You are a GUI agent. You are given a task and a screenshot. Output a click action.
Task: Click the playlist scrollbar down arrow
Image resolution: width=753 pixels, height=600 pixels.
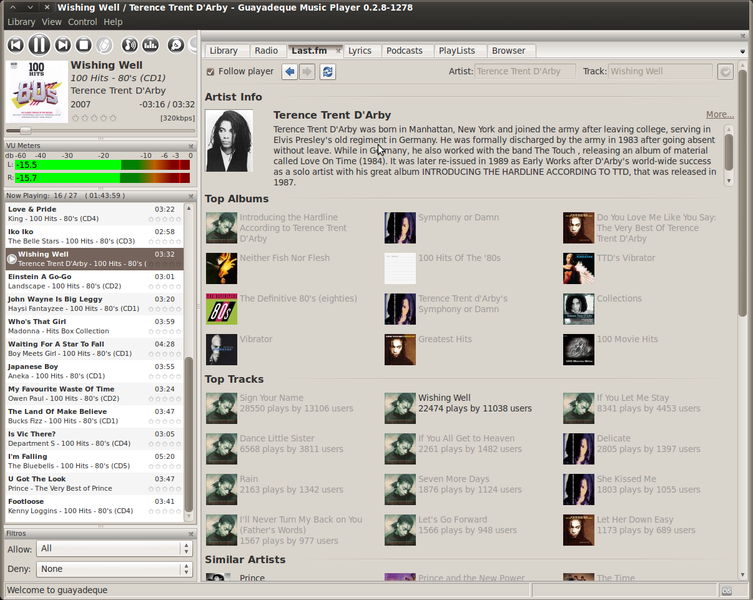(189, 517)
